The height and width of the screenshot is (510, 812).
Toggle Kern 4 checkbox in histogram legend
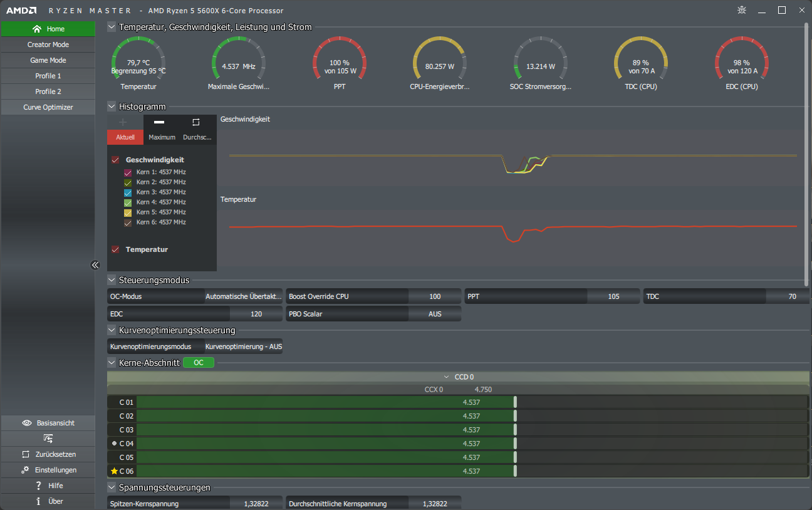click(x=128, y=202)
